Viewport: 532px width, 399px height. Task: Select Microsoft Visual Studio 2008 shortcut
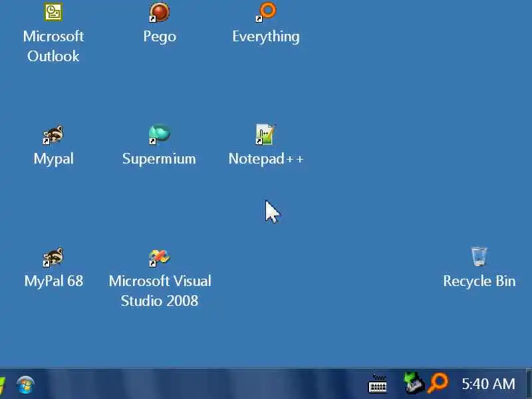pyautogui.click(x=159, y=258)
